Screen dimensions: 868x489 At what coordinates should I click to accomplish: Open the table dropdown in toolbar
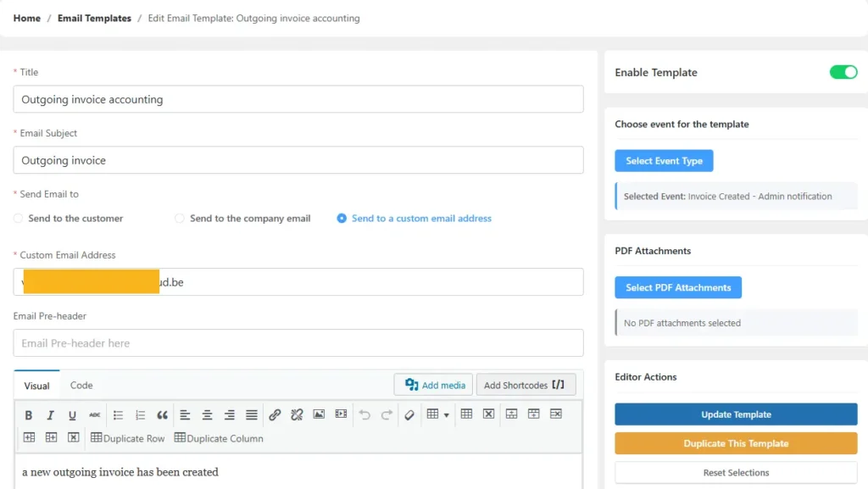click(437, 415)
